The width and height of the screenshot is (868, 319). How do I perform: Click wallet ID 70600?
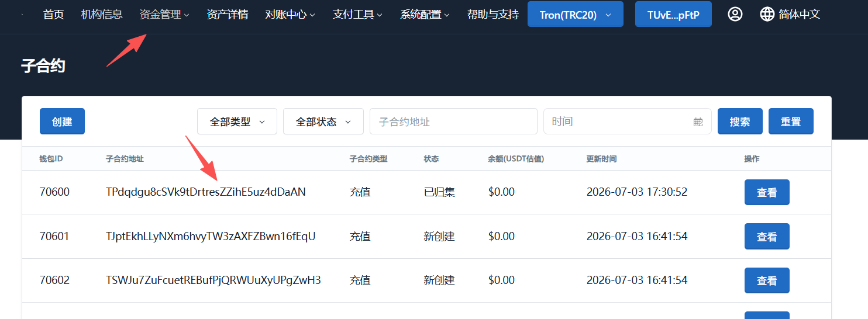coord(54,192)
